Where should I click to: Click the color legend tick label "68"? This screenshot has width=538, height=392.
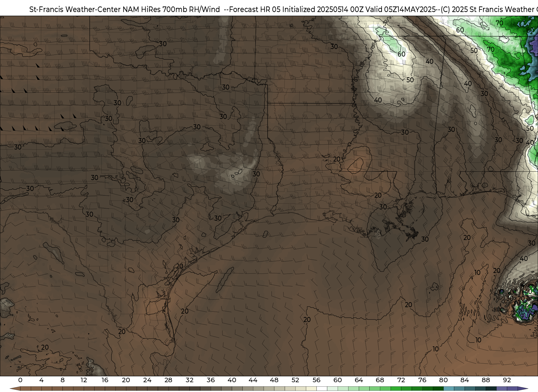pos(380,380)
